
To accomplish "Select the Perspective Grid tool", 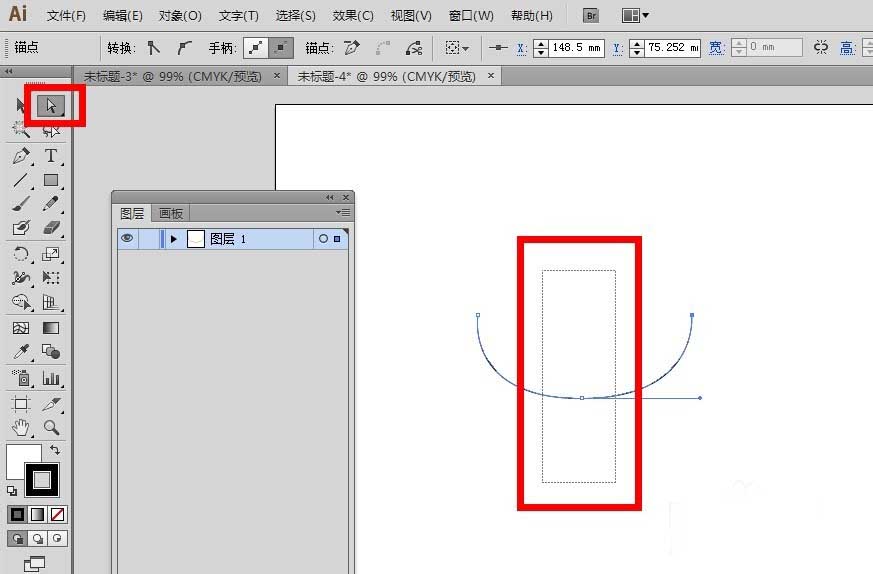I will pyautogui.click(x=51, y=302).
